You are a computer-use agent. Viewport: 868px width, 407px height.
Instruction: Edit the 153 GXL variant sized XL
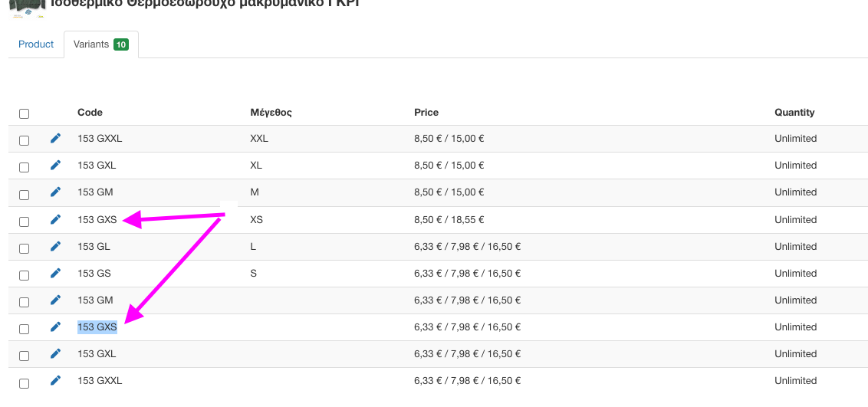pos(55,166)
